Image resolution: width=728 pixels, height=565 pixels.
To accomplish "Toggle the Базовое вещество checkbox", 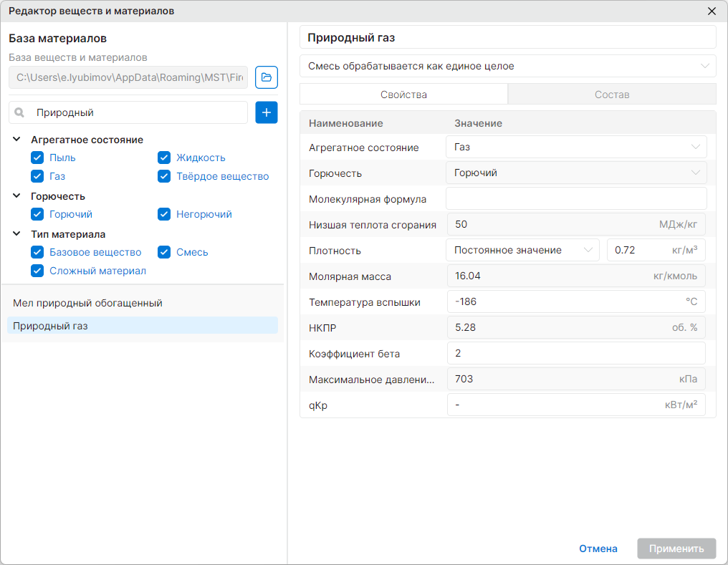I will [x=37, y=252].
